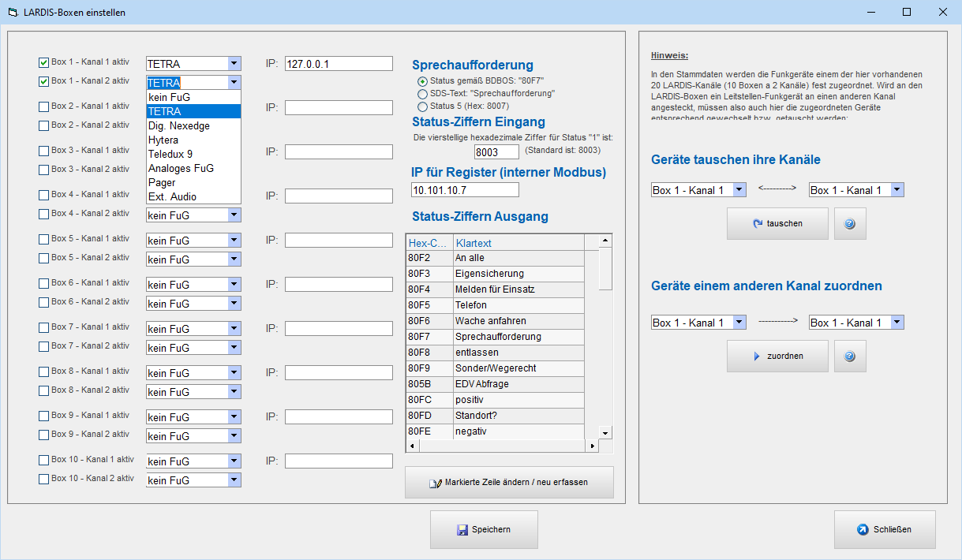
Task: Click the status table vertical scrollbar down arrow
Action: [x=605, y=433]
